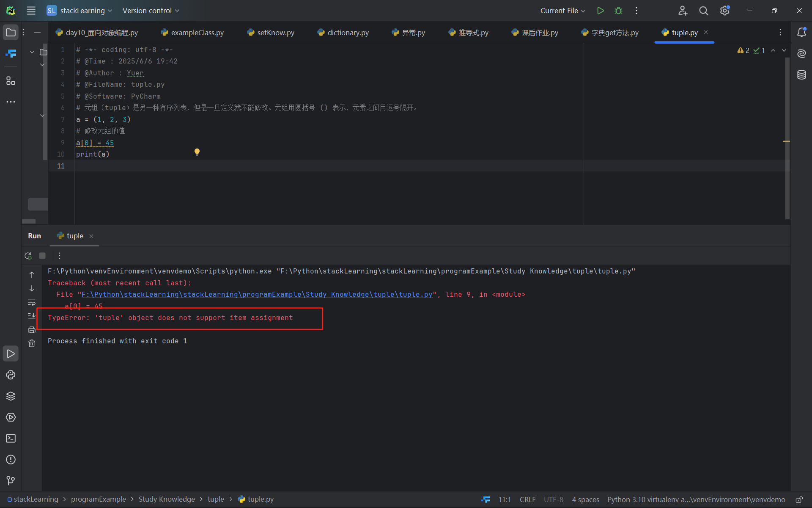Screen dimensions: 812x508
Task: Toggle read-only lock in status bar
Action: pyautogui.click(x=799, y=500)
